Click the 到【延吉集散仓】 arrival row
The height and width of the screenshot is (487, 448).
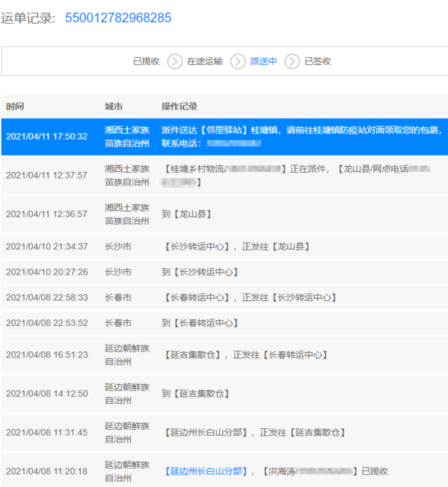(224, 394)
